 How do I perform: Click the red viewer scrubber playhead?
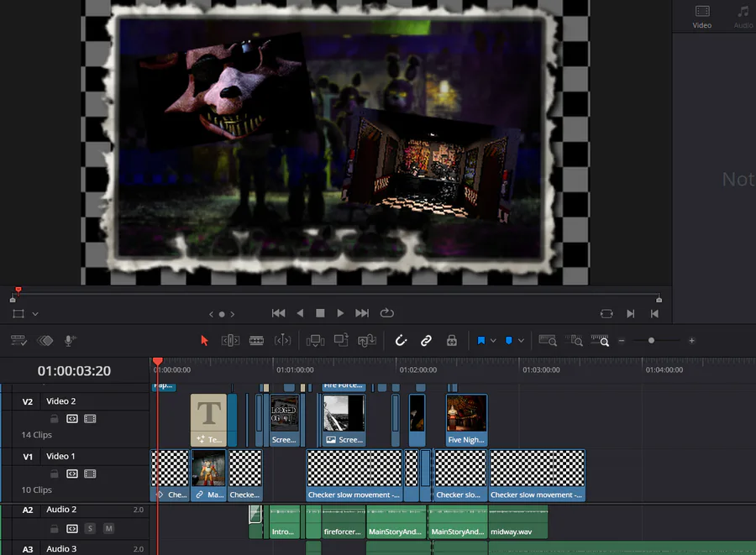[18, 290]
